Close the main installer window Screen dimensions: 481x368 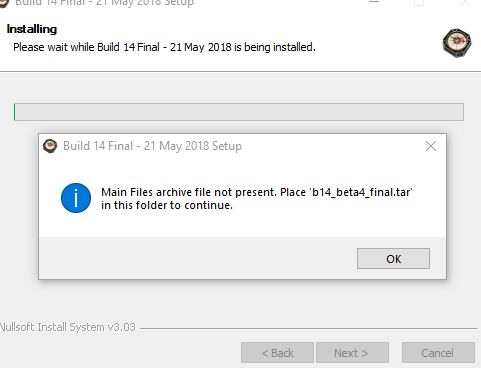[465, 2]
